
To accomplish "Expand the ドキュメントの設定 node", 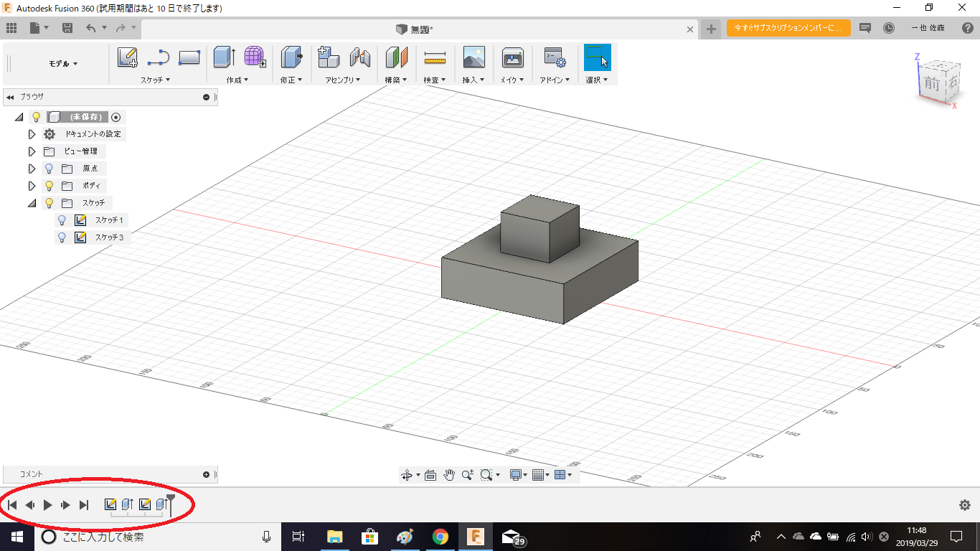I will click(x=32, y=134).
